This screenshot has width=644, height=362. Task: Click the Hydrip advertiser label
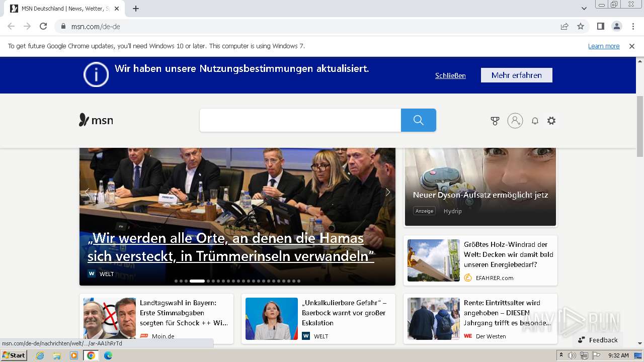point(452,211)
